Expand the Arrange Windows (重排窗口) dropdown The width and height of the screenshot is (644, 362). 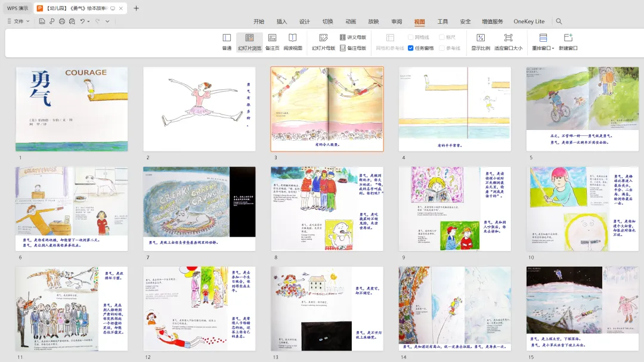[543, 42]
